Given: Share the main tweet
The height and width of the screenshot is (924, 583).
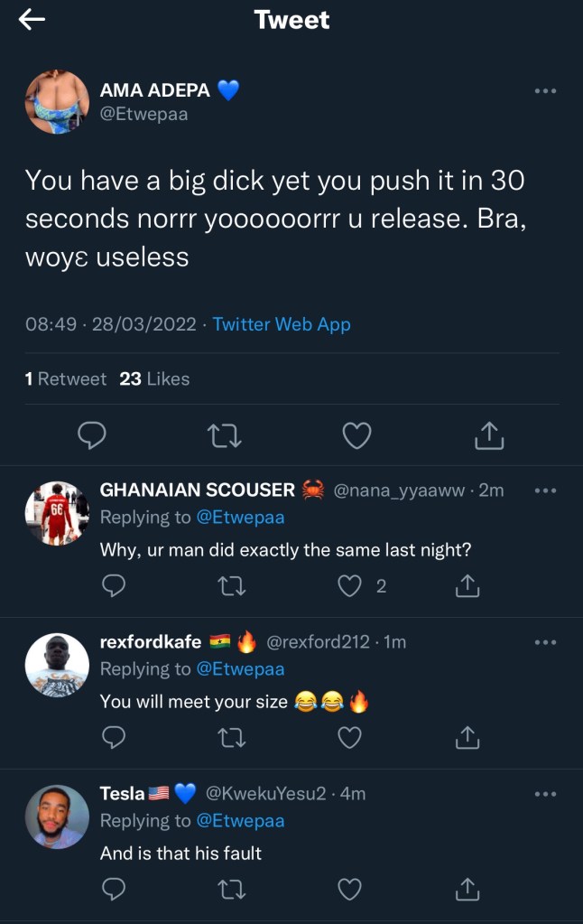Looking at the screenshot, I should pos(488,436).
